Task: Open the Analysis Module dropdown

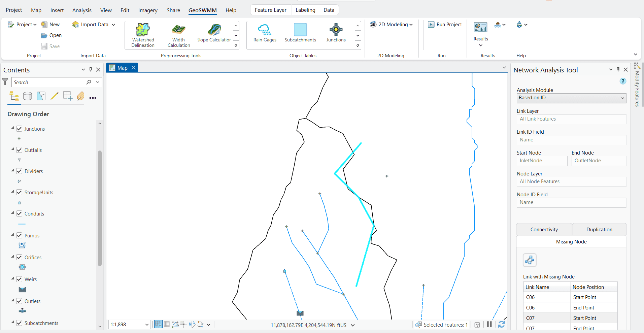Action: click(x=621, y=98)
